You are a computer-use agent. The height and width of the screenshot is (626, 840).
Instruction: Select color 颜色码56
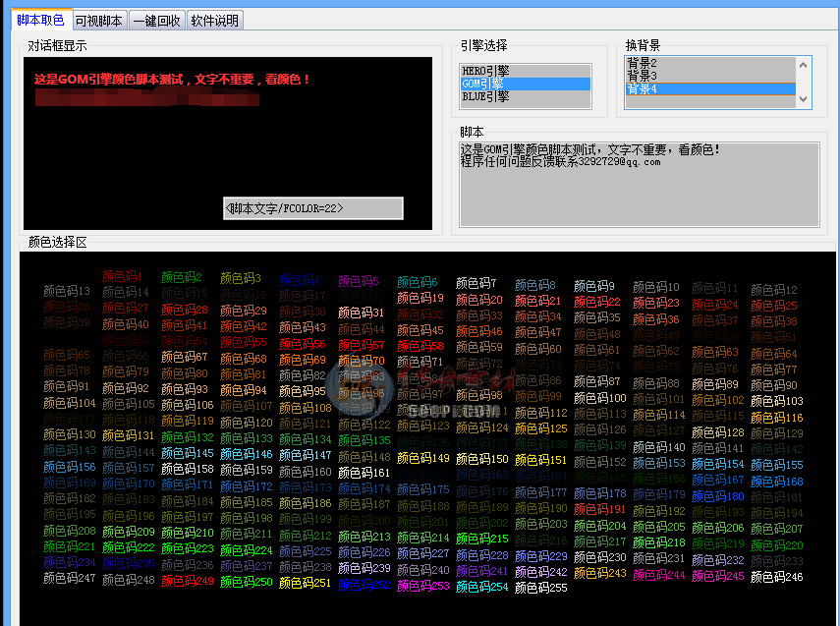303,344
